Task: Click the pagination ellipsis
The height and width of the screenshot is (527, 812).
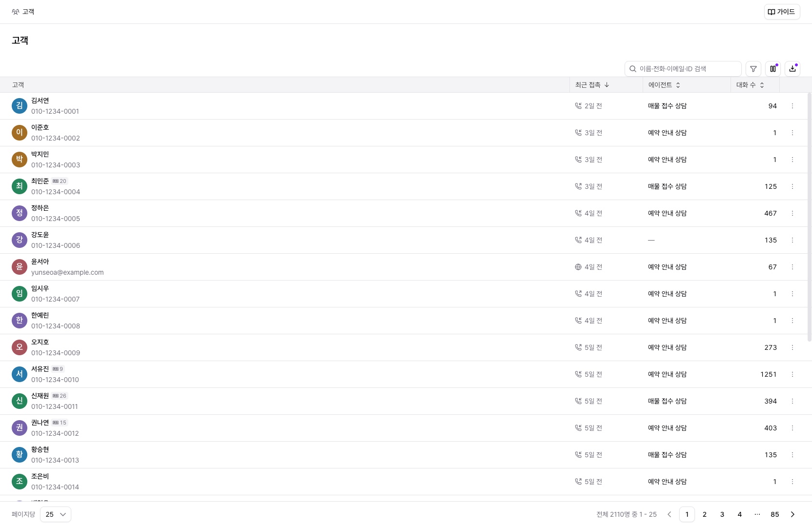Action: [x=757, y=514]
